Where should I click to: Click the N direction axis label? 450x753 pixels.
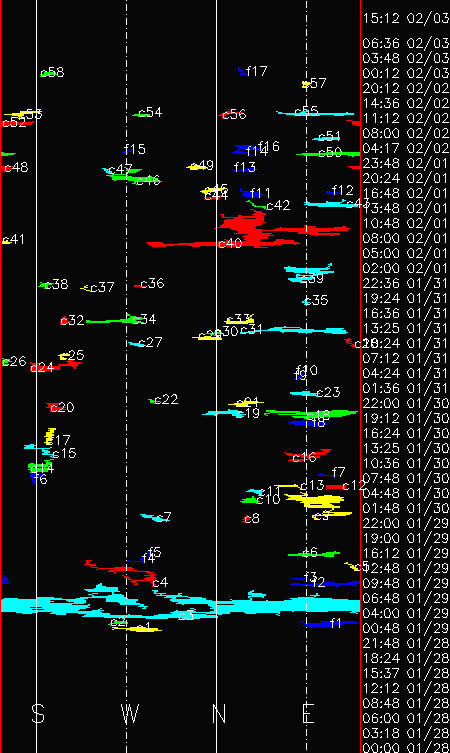pos(219,714)
